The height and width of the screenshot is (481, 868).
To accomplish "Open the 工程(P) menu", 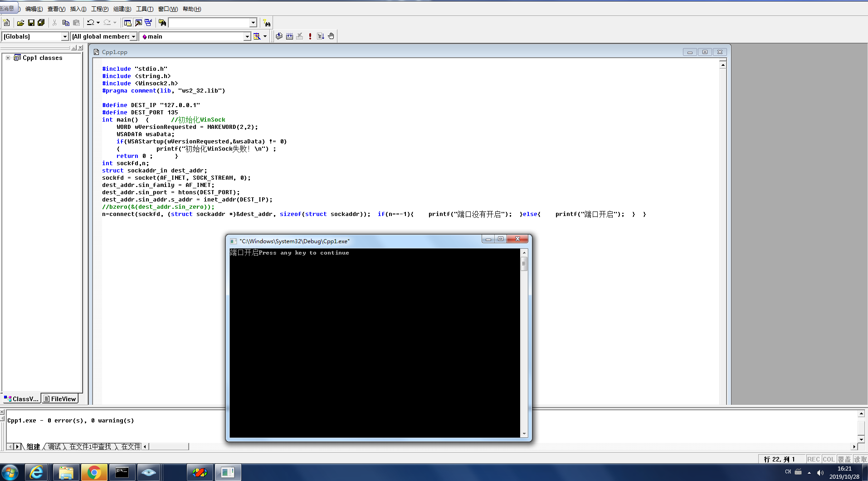I will tap(100, 9).
